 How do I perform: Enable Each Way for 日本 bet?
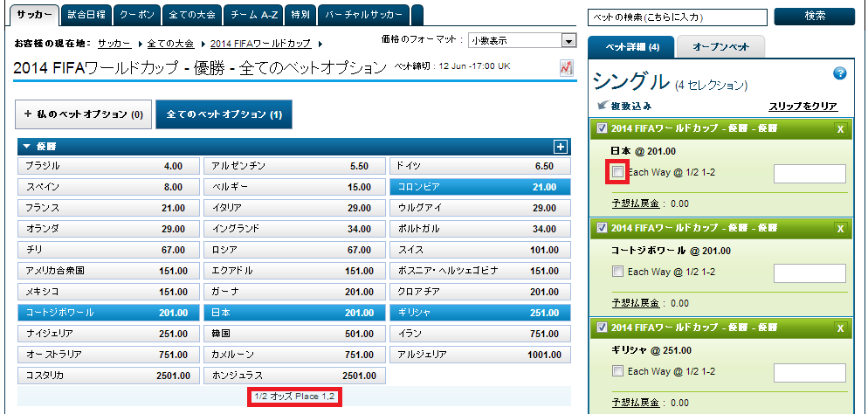pos(617,172)
